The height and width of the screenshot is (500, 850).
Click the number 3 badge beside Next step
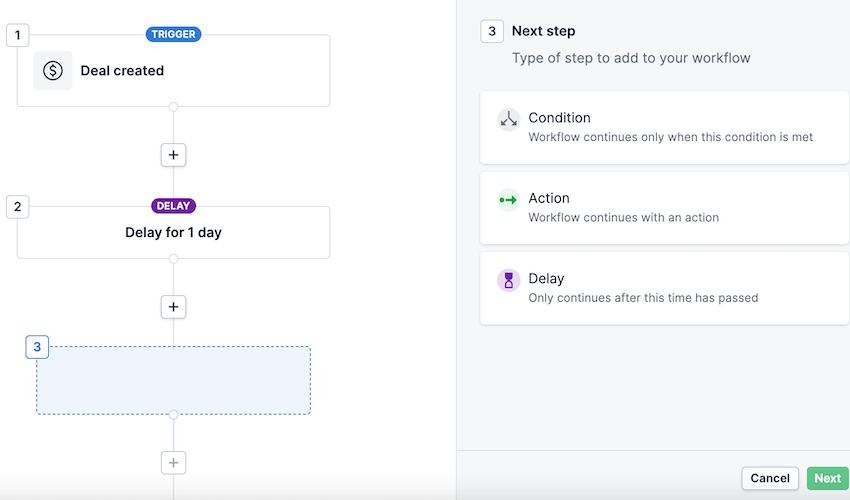click(x=491, y=31)
